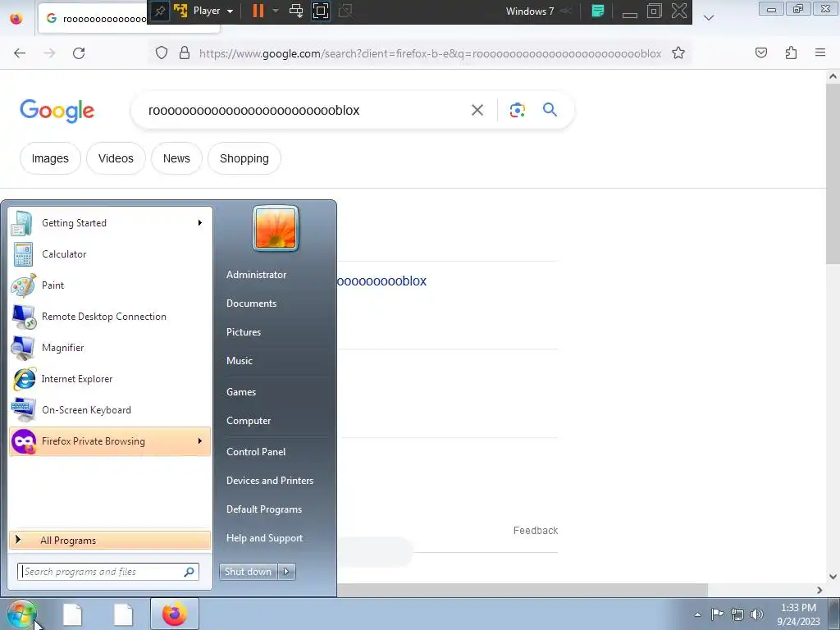Image resolution: width=840 pixels, height=630 pixels.
Task: Clear the Google search box with X
Action: pos(477,110)
